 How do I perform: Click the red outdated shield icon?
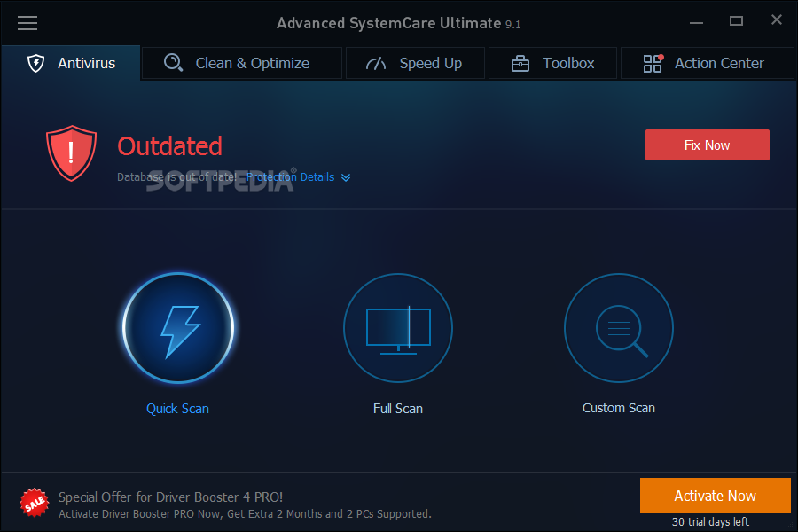(71, 153)
